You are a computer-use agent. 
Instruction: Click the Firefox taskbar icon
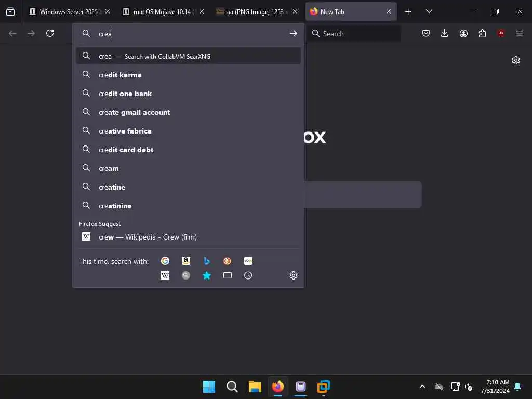click(x=278, y=387)
